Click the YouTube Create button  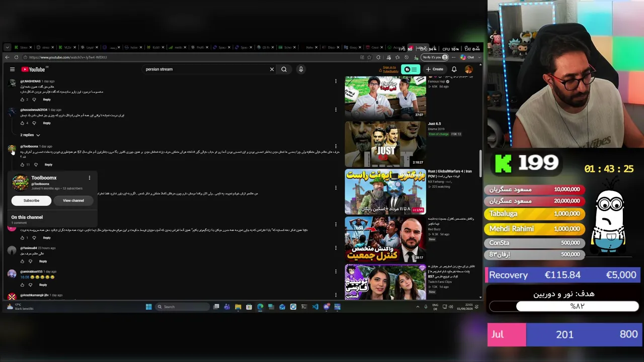(x=434, y=69)
